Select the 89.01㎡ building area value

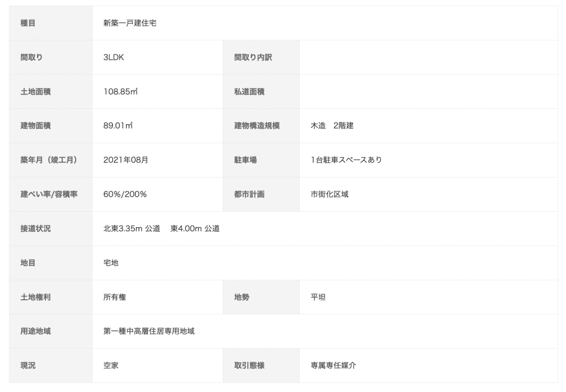118,126
